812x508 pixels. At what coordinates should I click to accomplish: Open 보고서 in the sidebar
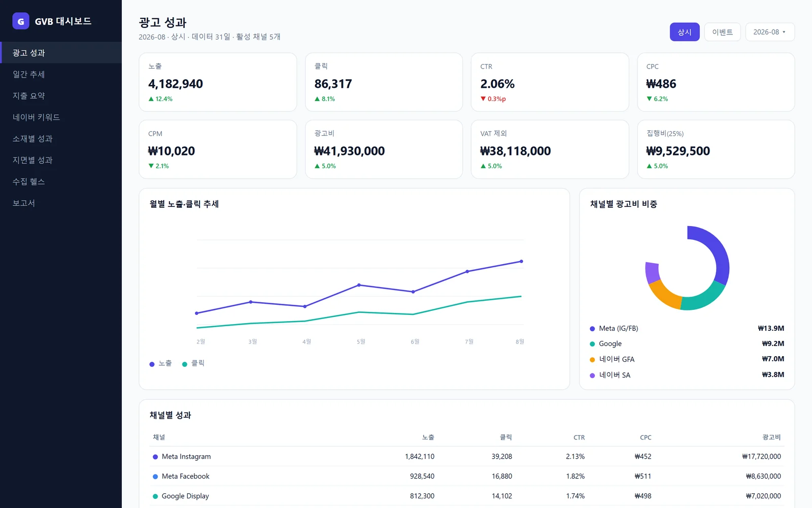click(61, 203)
